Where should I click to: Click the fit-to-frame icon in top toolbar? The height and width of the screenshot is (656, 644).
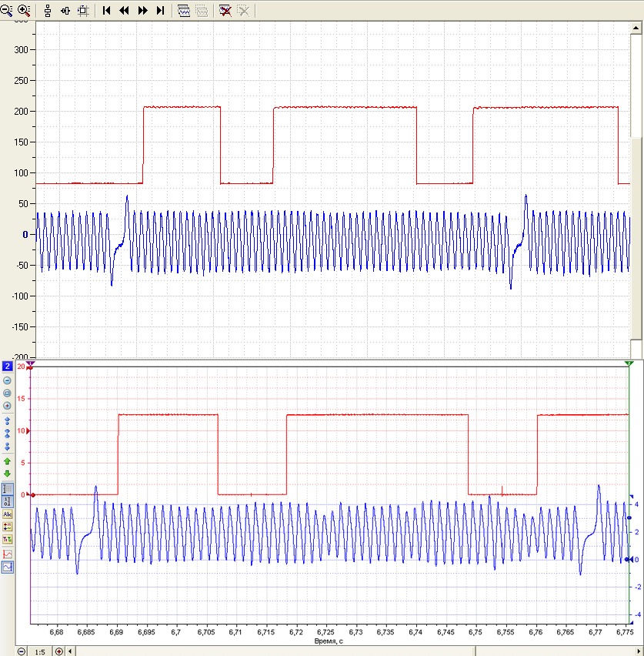pos(83,11)
